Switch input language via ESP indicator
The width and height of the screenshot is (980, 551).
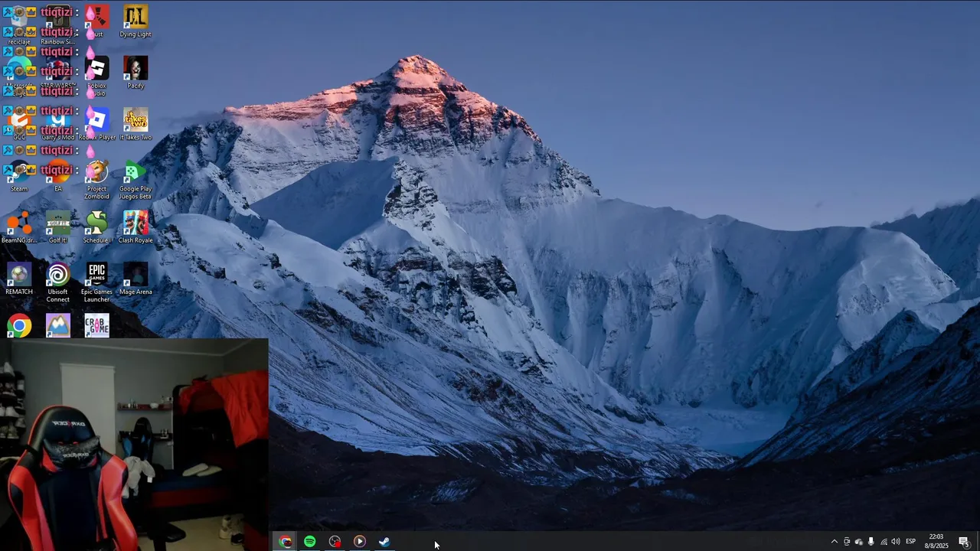(x=911, y=542)
